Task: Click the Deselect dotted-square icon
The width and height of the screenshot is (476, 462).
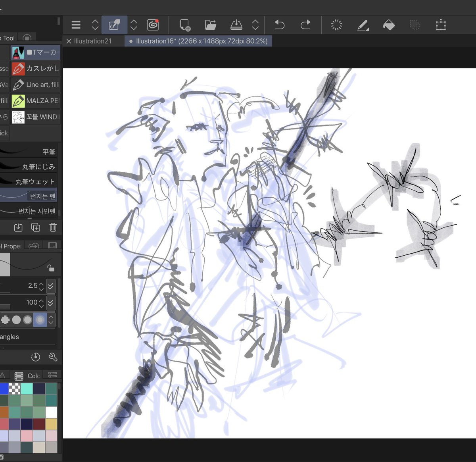Action: (415, 25)
